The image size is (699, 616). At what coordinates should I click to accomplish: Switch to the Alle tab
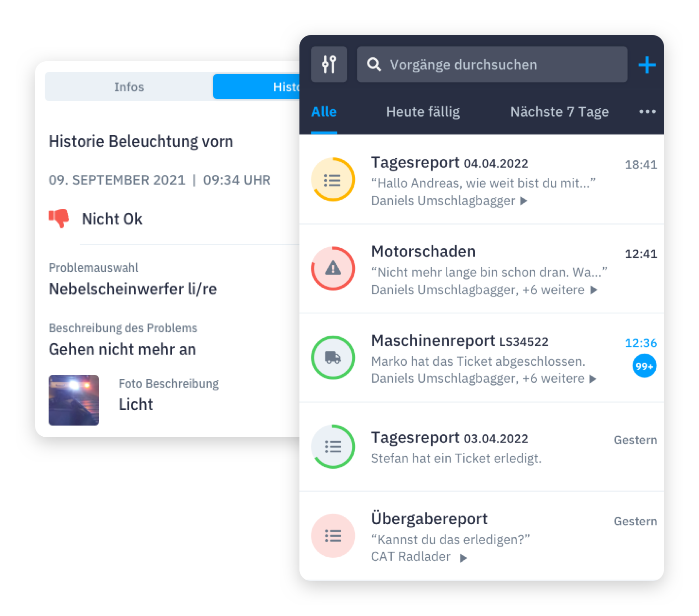tap(324, 112)
